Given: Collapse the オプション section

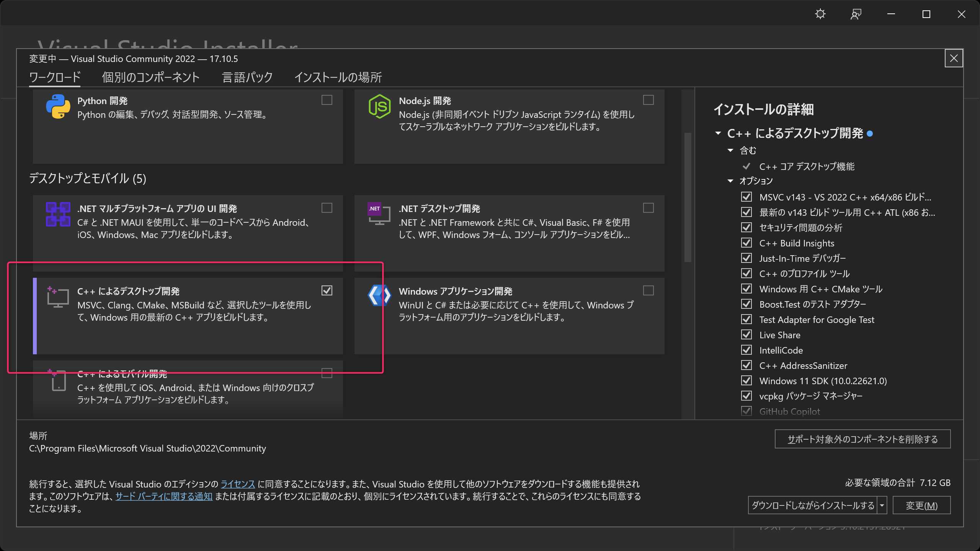Looking at the screenshot, I should [x=731, y=181].
